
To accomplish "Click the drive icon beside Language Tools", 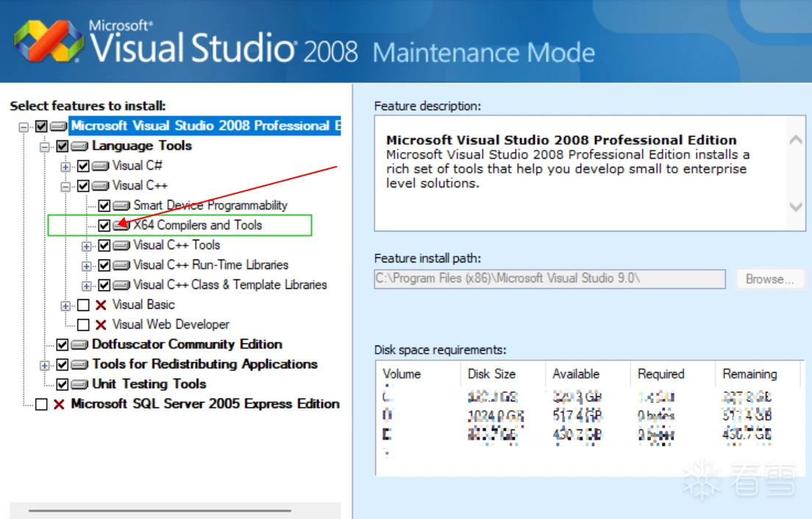I will 79,146.
